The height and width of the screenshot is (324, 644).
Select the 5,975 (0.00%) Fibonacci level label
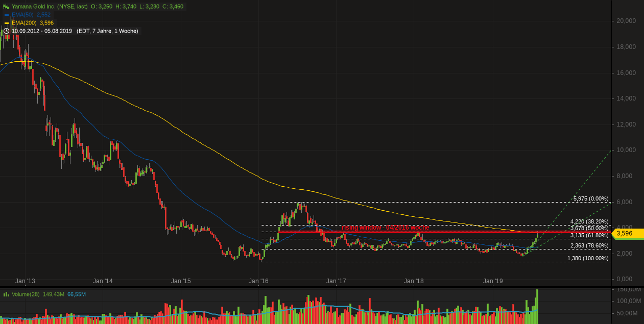click(x=590, y=198)
